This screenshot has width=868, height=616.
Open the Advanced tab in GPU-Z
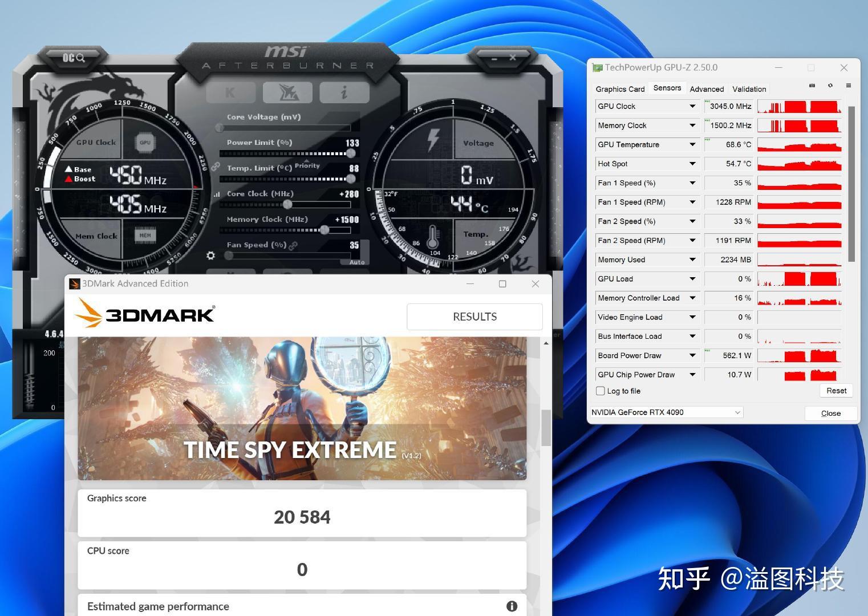pyautogui.click(x=707, y=89)
